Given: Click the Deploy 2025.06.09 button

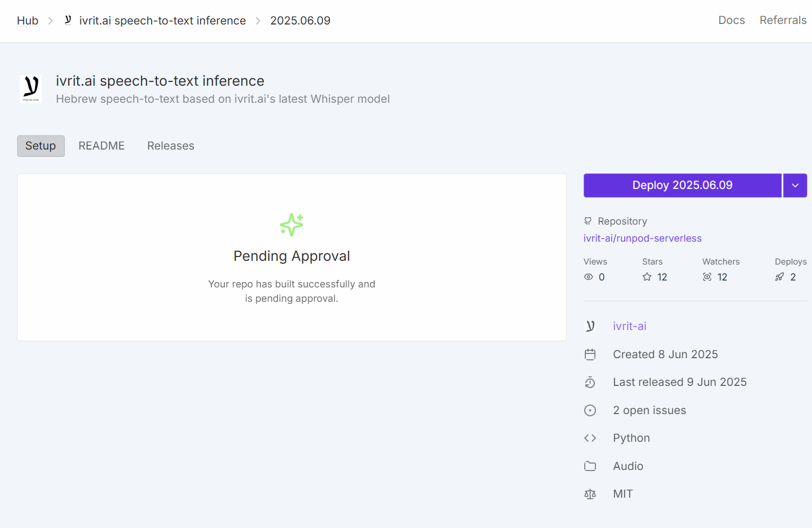Looking at the screenshot, I should [x=683, y=185].
